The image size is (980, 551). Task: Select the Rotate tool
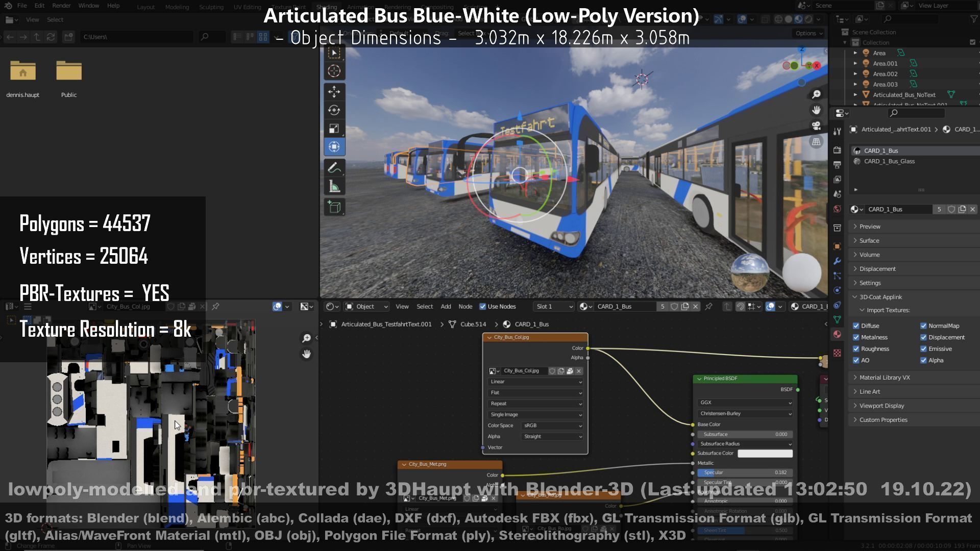334,110
